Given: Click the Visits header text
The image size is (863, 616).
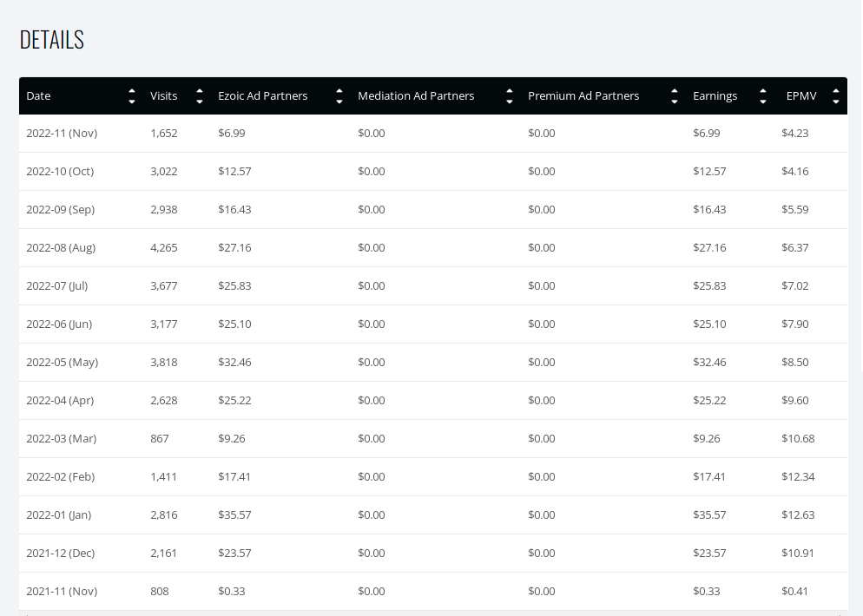Looking at the screenshot, I should tap(163, 95).
